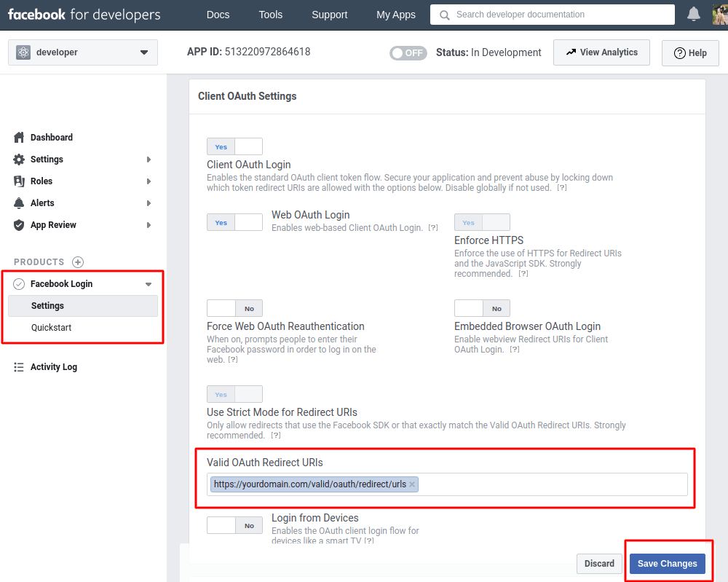The width and height of the screenshot is (728, 582).
Task: Open notifications via the bell icon
Action: point(693,14)
